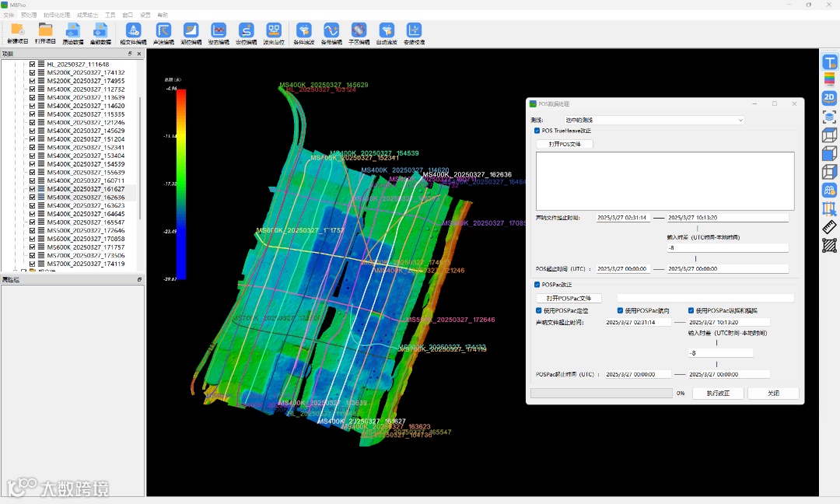Click the depth color scale bar
The width and height of the screenshot is (840, 504).
[x=181, y=184]
